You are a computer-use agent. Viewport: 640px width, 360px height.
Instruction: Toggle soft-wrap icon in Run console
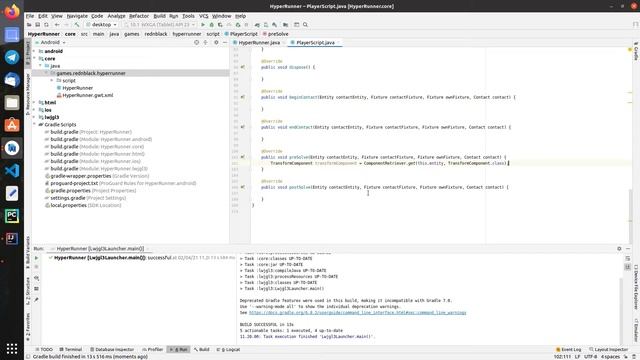coord(628,258)
